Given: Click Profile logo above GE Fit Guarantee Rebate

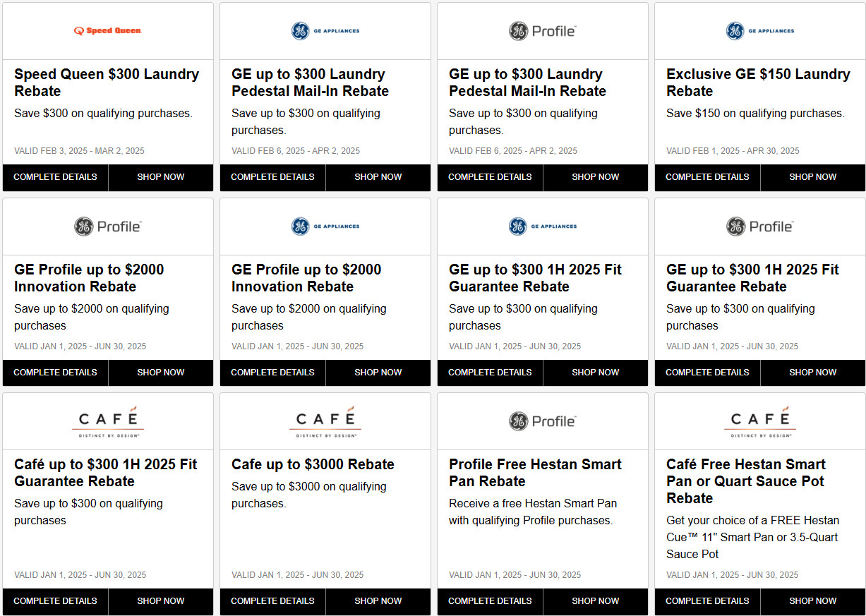Looking at the screenshot, I should pos(760,227).
